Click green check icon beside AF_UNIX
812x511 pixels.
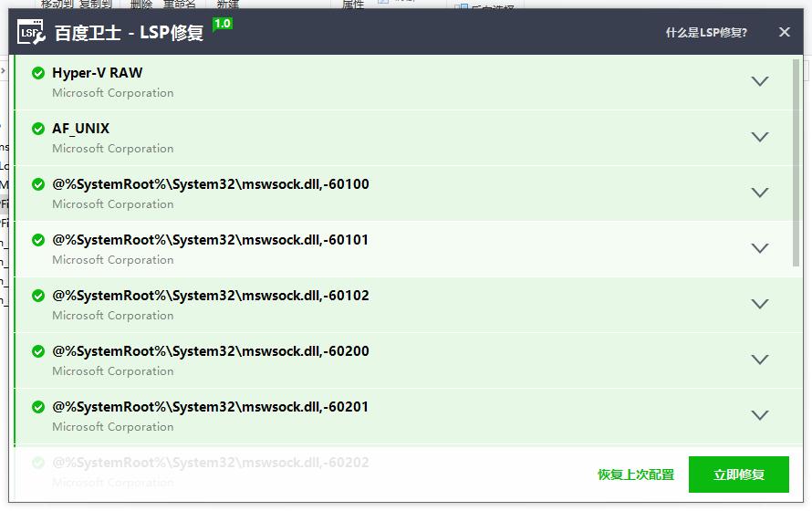click(37, 129)
